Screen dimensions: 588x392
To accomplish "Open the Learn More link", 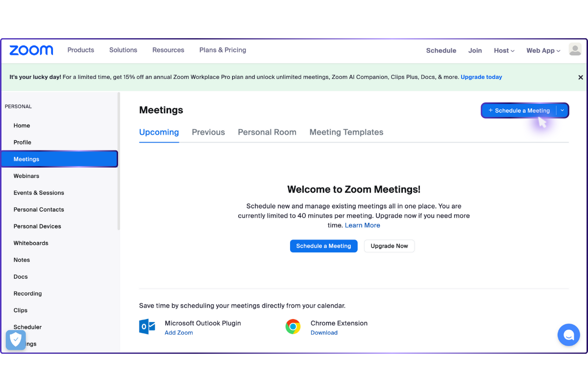I will click(x=363, y=225).
